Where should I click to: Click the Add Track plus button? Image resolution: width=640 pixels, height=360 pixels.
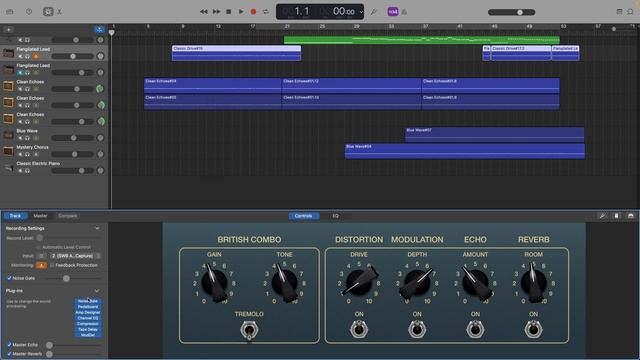pyautogui.click(x=8, y=29)
